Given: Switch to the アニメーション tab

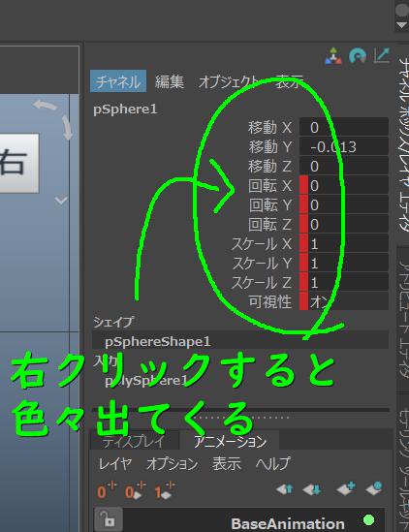Looking at the screenshot, I should tap(230, 441).
